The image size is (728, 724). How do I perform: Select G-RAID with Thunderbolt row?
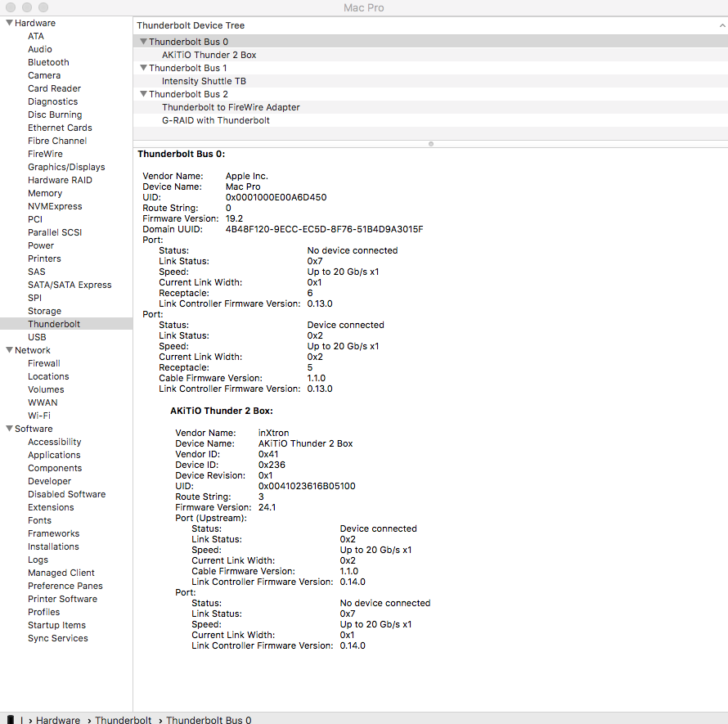click(x=430, y=120)
